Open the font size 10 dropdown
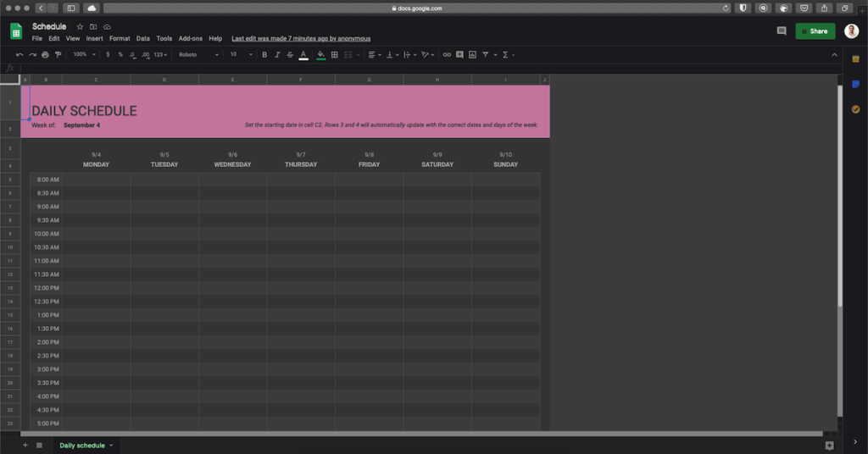 pos(242,55)
